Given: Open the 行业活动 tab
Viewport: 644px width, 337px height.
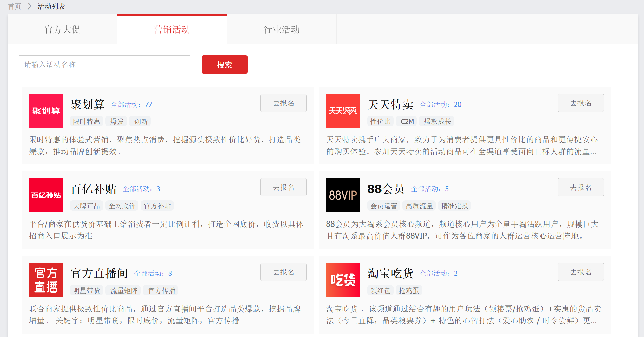Looking at the screenshot, I should (x=282, y=30).
